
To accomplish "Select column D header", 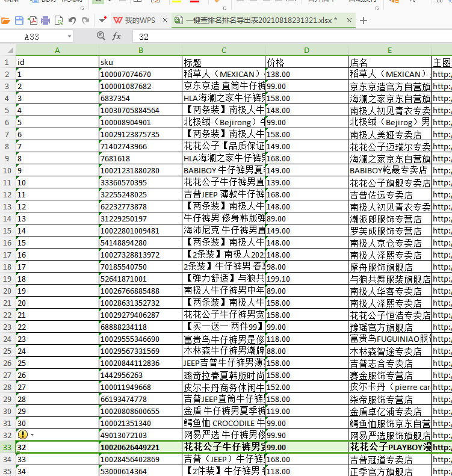I will click(306, 51).
